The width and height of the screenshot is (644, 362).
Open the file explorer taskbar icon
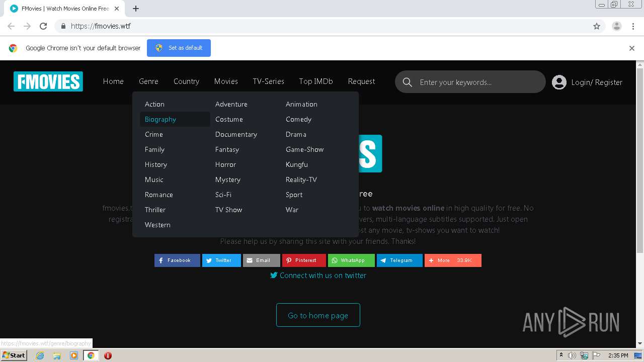pos(57,355)
